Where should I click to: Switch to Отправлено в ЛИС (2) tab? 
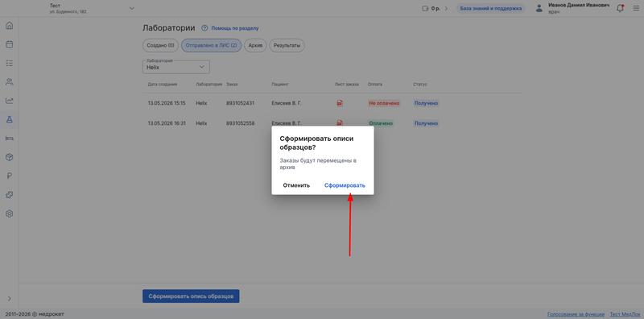click(x=211, y=45)
